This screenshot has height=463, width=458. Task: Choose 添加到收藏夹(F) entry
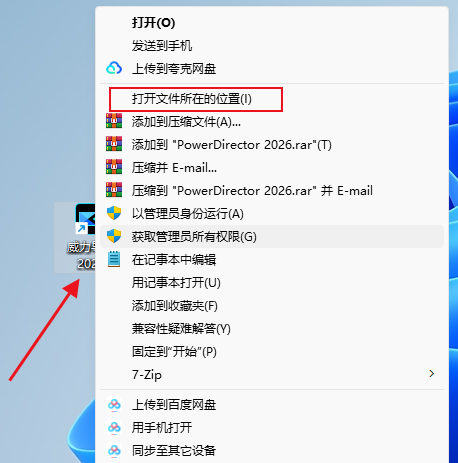[x=272, y=306]
